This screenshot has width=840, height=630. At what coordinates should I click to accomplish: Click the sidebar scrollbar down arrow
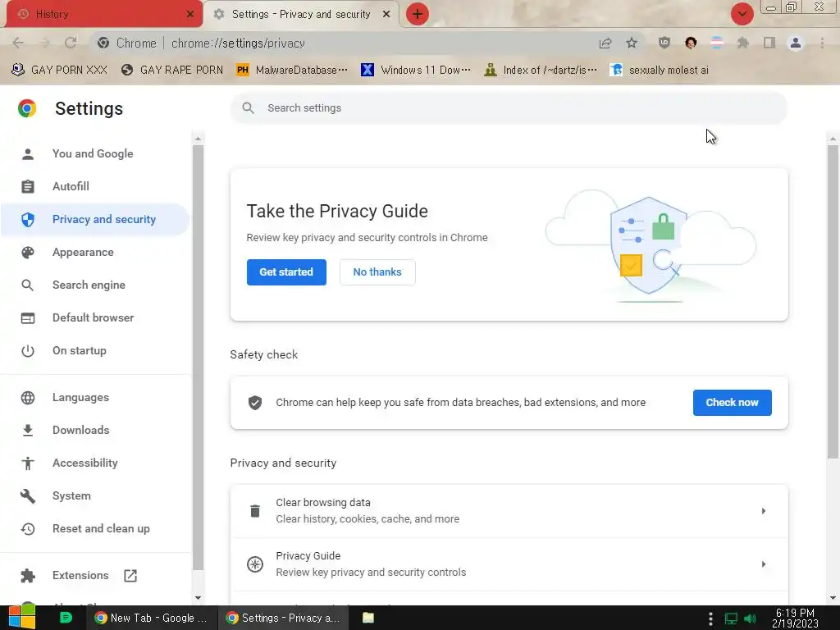199,598
